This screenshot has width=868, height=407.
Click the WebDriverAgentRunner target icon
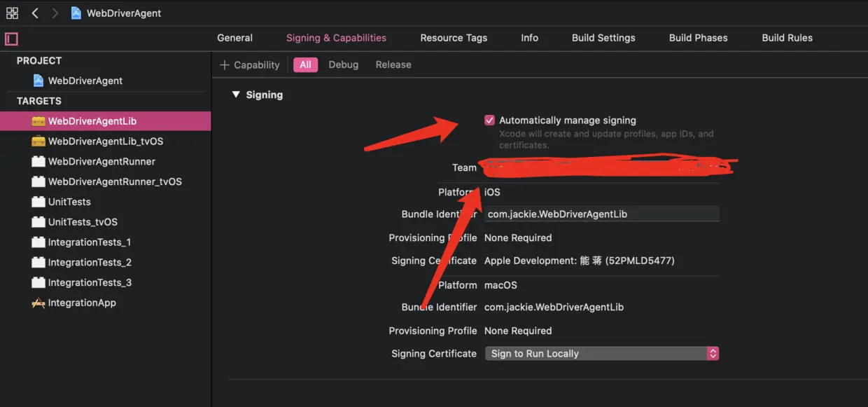38,162
